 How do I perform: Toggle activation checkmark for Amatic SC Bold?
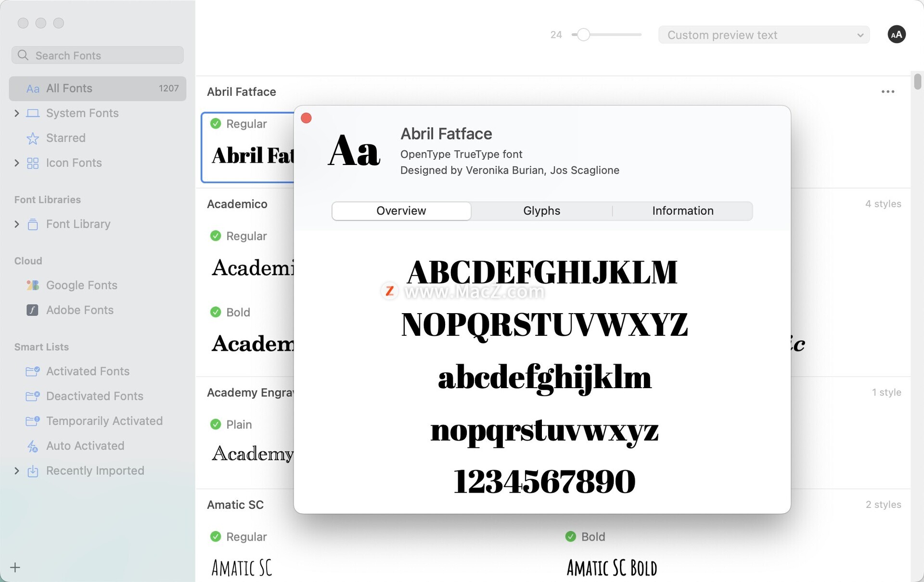571,536
